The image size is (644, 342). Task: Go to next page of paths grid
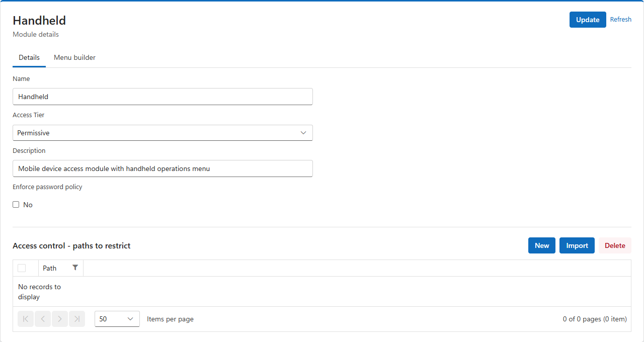(60, 319)
